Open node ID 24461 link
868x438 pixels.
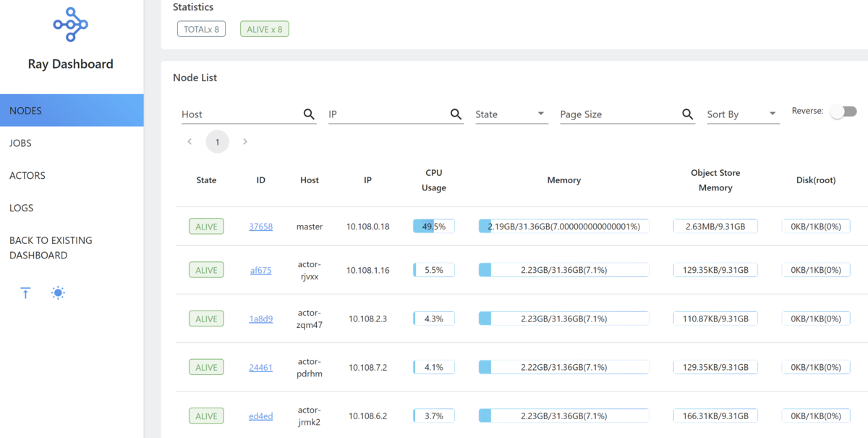tap(260, 367)
